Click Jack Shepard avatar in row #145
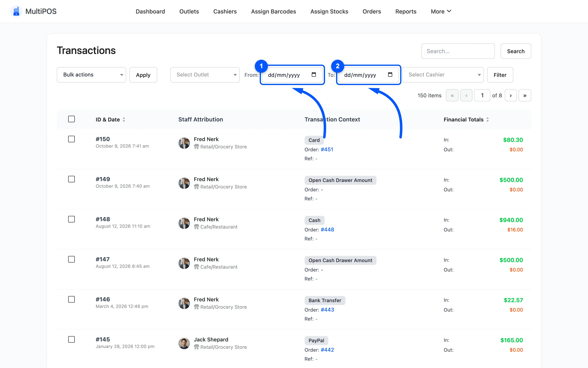 tap(184, 343)
